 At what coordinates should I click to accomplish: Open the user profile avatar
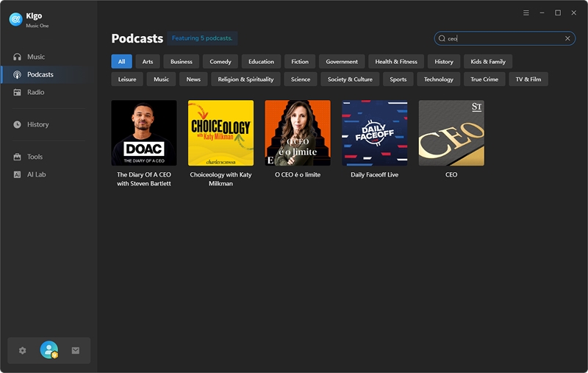[49, 349]
